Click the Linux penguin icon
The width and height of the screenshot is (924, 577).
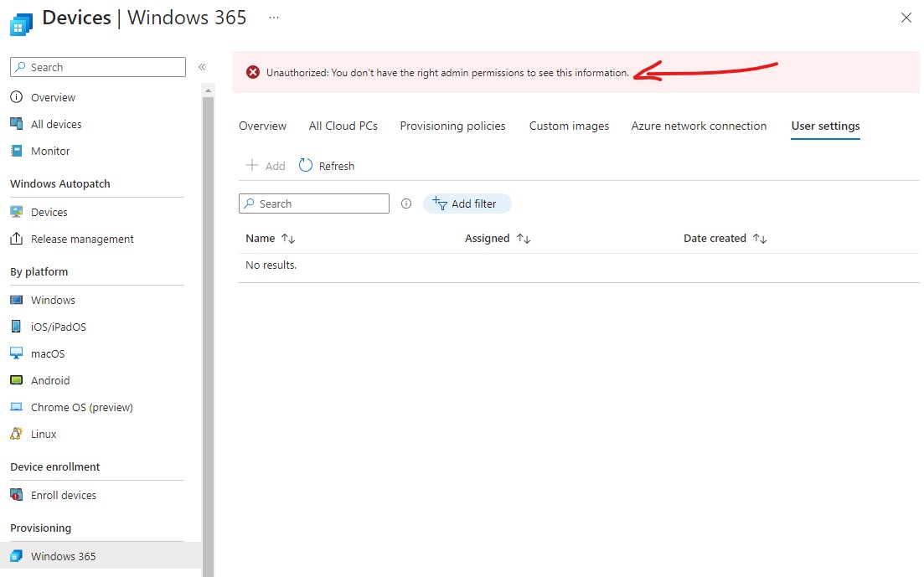pos(17,434)
